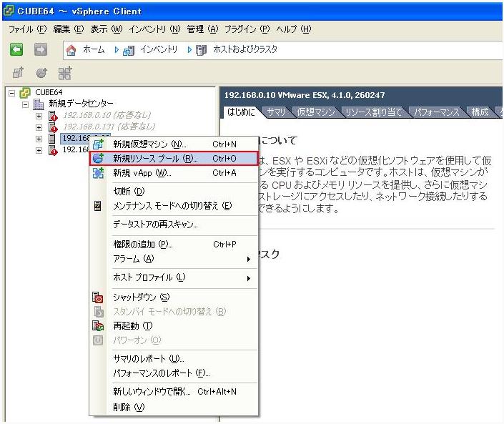Click breadcrumb arrow before ホストおよびクラスタ
This screenshot has height=424, width=504.
189,50
